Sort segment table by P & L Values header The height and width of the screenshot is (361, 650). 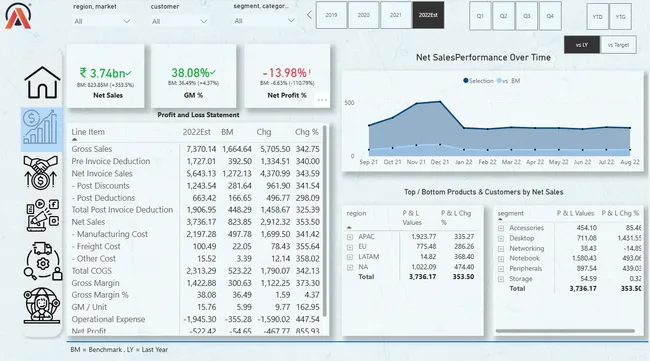click(575, 213)
